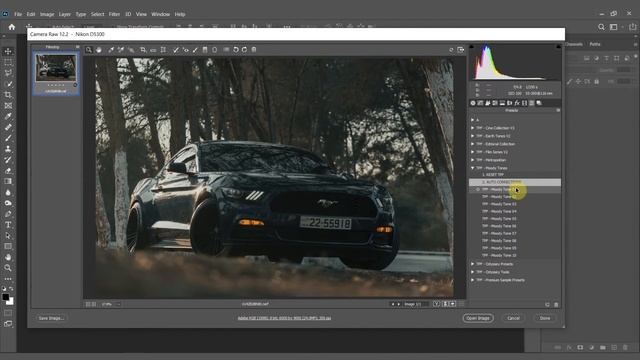The image size is (640, 360).
Task: Expand TPP Cine Collection V1 preset group
Action: pos(473,128)
